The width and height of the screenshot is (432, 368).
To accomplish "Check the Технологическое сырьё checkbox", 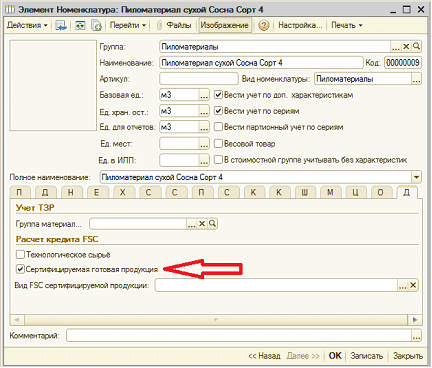I will coord(20,255).
